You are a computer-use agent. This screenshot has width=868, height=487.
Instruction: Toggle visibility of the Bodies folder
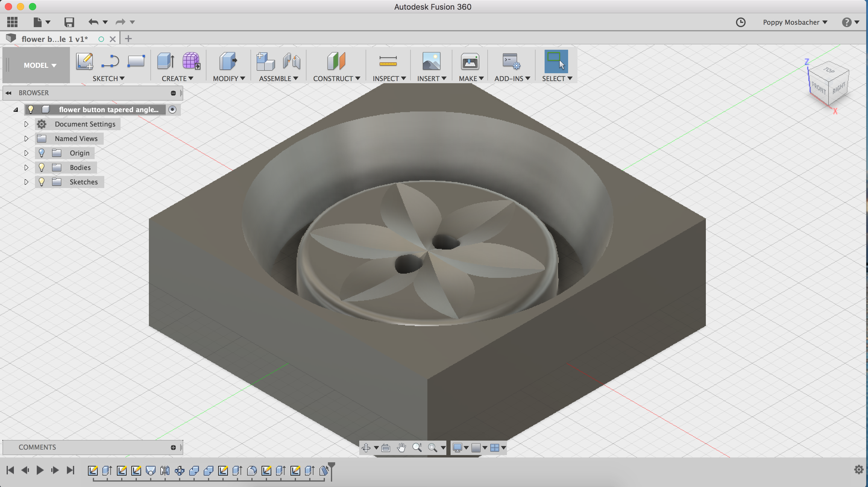coord(42,167)
